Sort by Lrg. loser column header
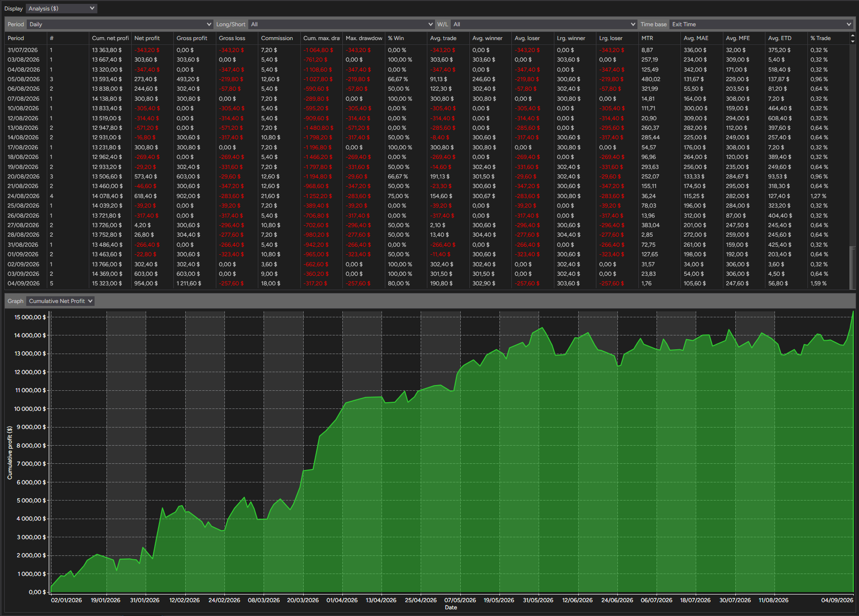The height and width of the screenshot is (616, 859). click(x=617, y=38)
